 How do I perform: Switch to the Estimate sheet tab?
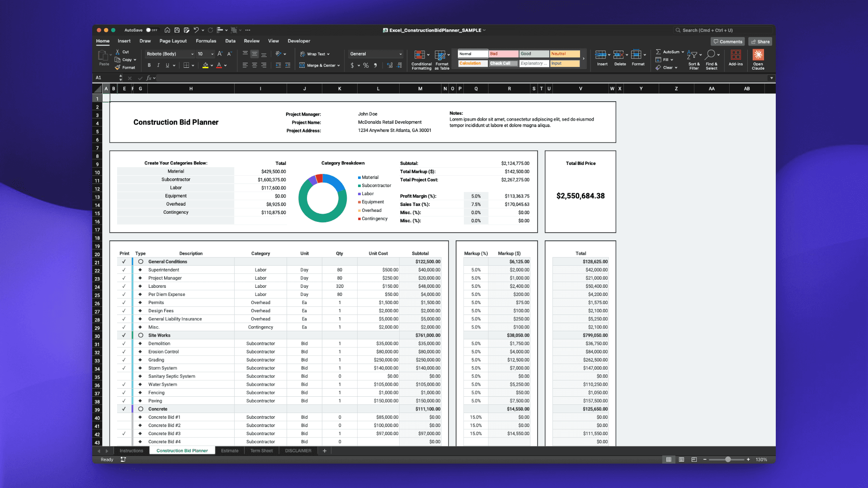pos(230,451)
